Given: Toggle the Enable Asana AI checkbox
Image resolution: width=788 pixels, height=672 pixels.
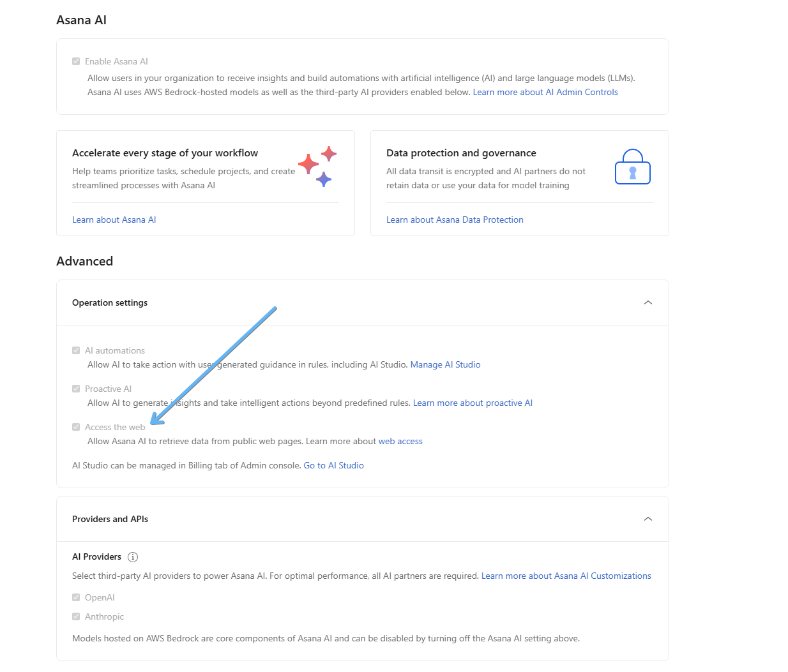Looking at the screenshot, I should tap(76, 62).
